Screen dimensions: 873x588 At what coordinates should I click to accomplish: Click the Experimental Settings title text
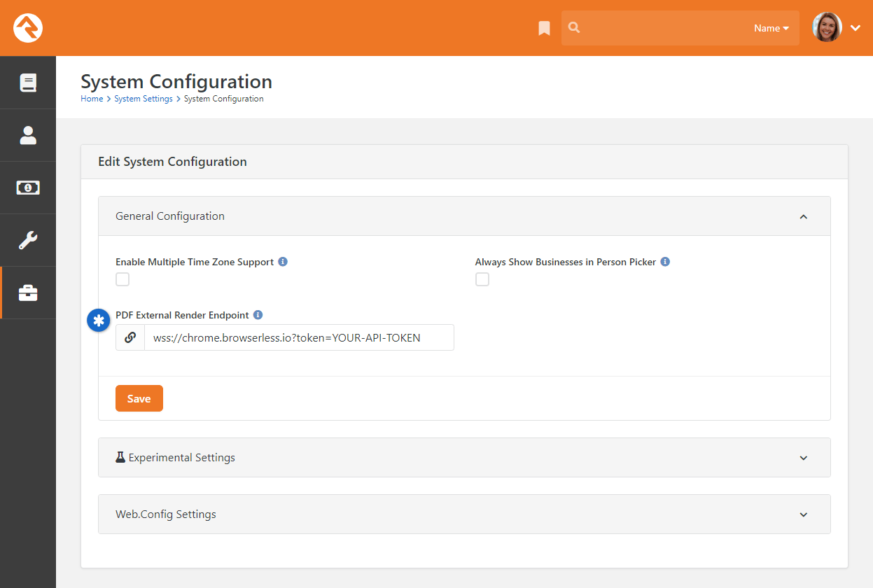182,458
